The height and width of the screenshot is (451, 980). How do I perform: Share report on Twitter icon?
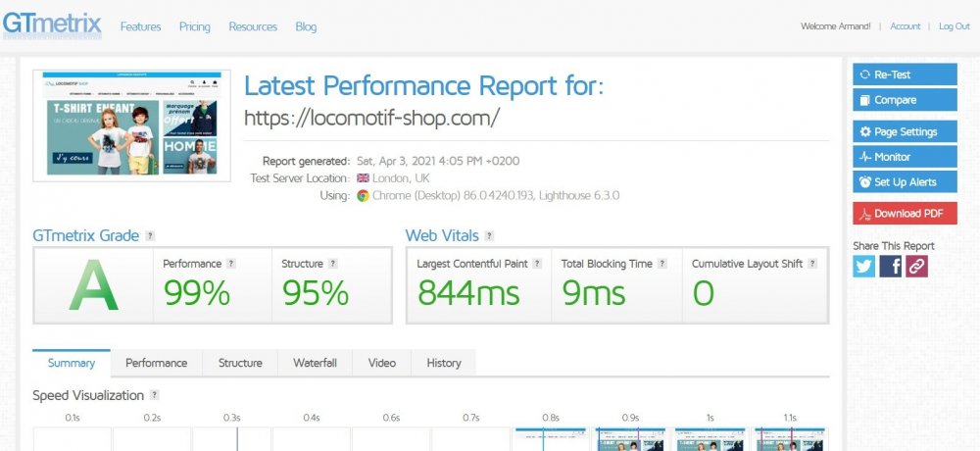(x=863, y=266)
